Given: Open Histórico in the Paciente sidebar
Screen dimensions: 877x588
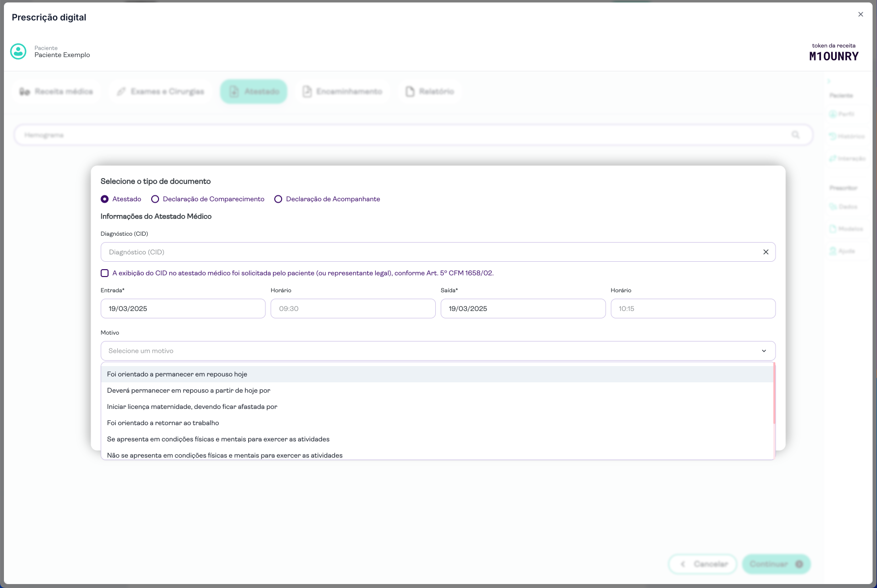Looking at the screenshot, I should click(846, 136).
